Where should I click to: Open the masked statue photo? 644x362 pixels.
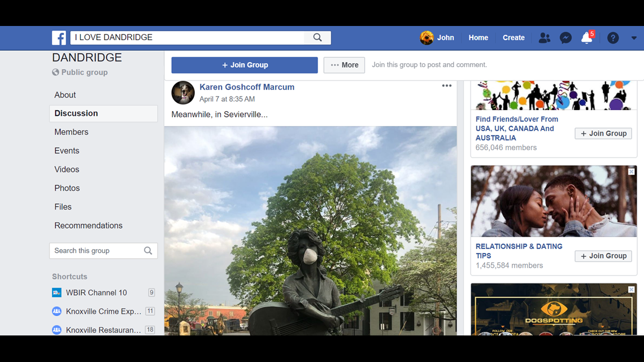click(311, 230)
